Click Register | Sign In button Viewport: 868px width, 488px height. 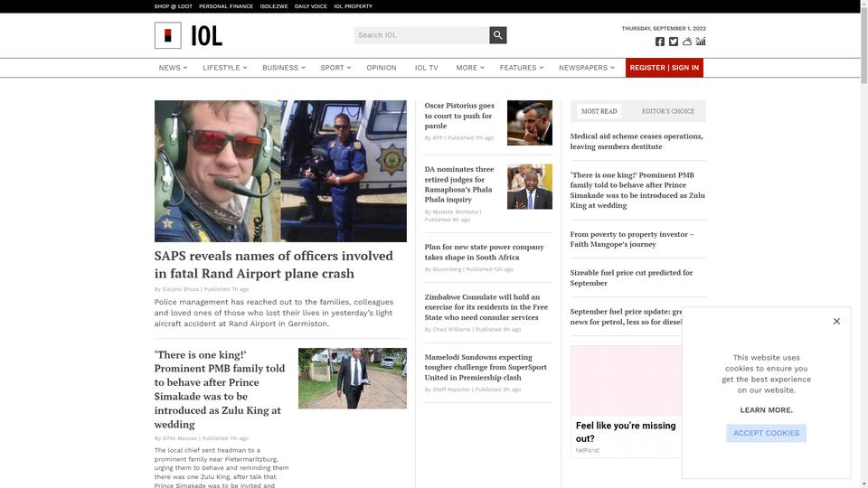point(665,68)
